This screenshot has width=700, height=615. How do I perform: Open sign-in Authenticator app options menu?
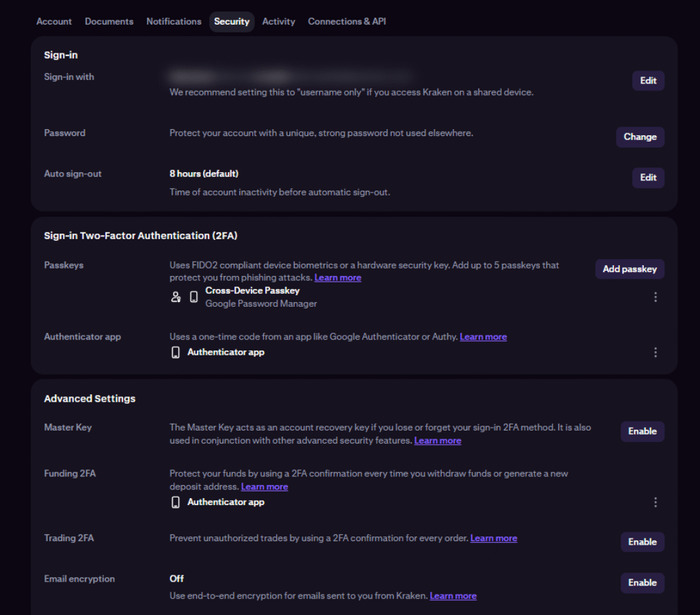pos(656,352)
